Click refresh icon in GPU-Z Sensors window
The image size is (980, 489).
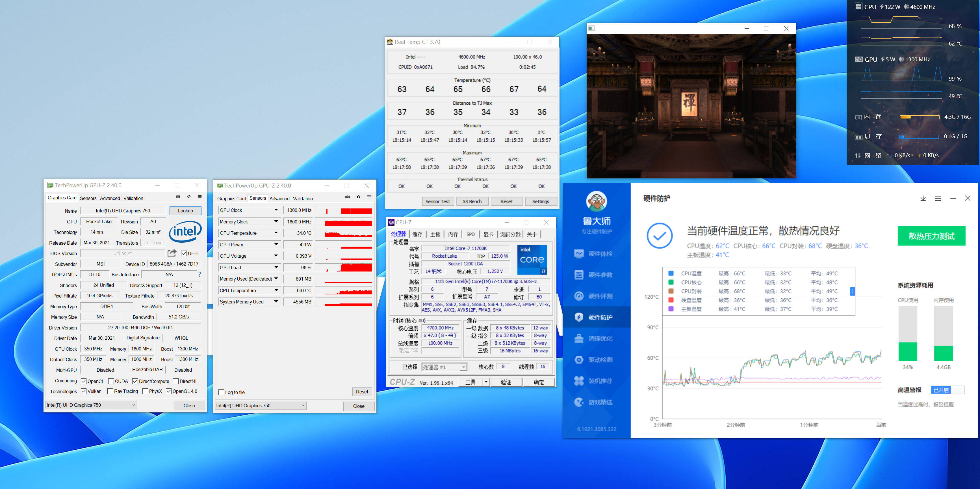coord(358,197)
